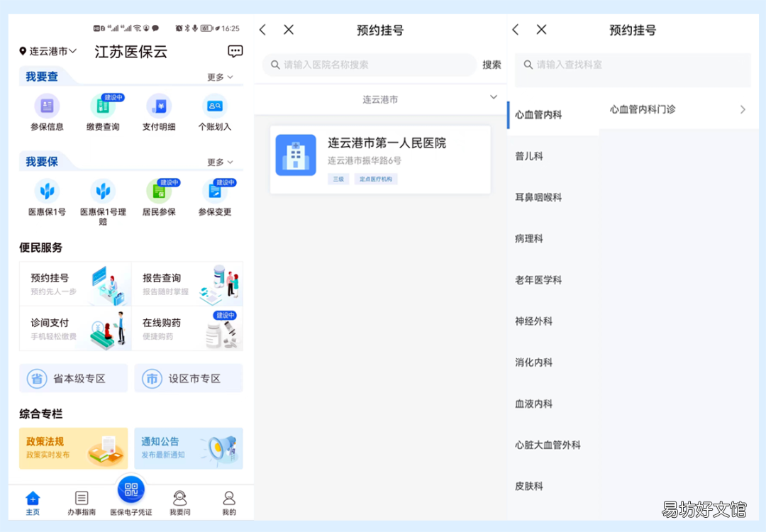Open the 个账划入 icon
This screenshot has width=766, height=532.
click(214, 106)
